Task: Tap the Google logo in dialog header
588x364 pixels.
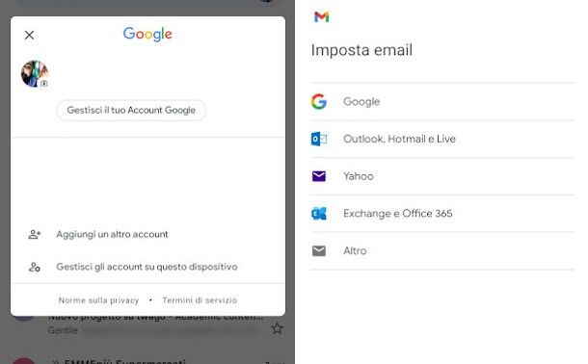Action: tap(147, 34)
